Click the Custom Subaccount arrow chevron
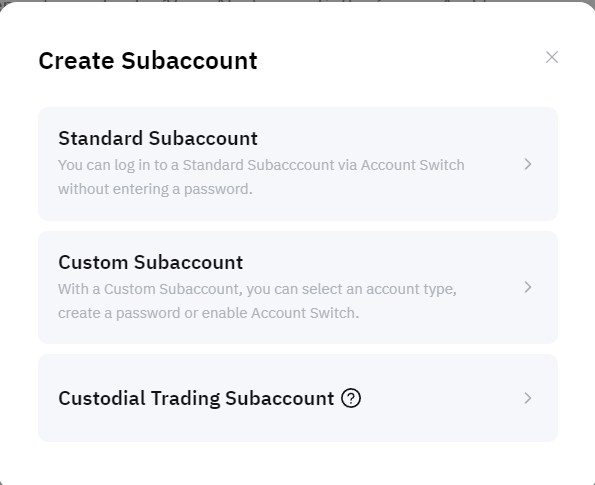The image size is (595, 485). click(x=528, y=287)
